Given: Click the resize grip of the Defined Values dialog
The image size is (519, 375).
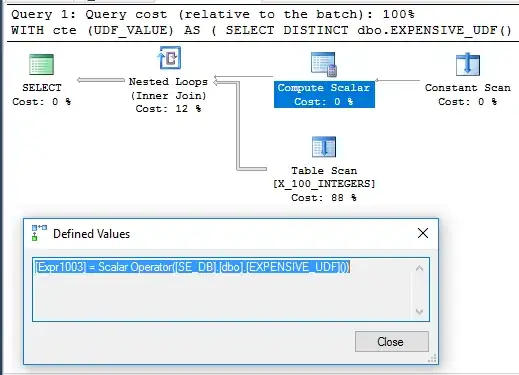Looking at the screenshot, I should pos(432,358).
